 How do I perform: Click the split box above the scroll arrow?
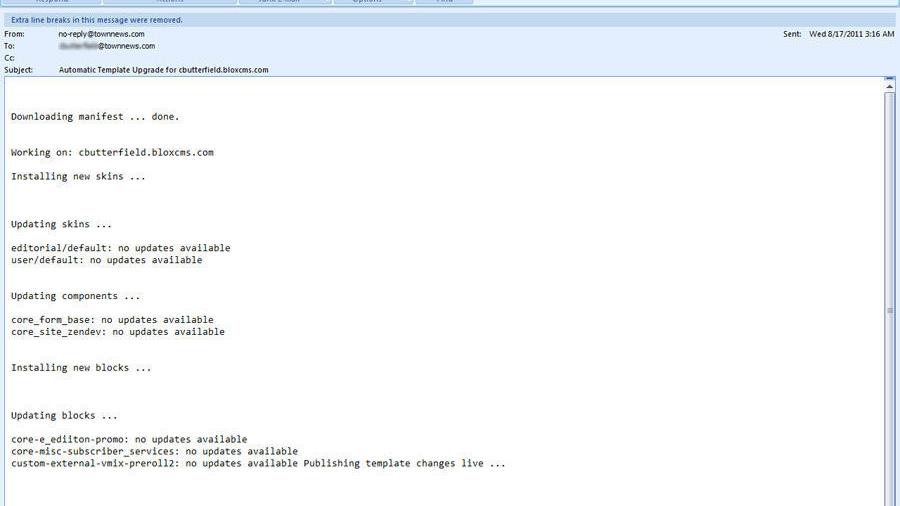890,79
